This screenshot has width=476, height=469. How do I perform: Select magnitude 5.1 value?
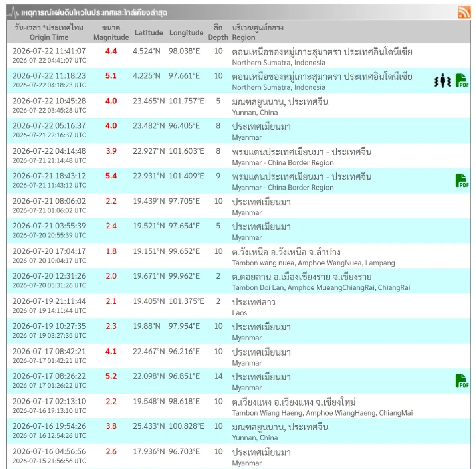pos(111,76)
